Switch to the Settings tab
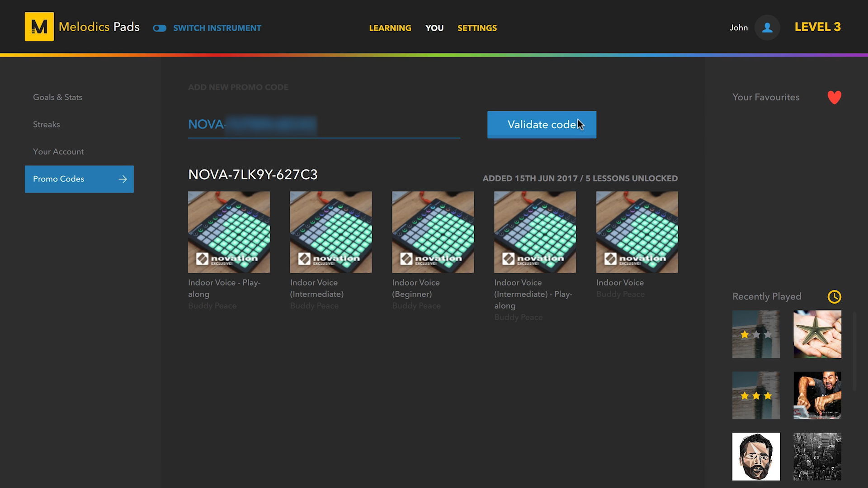 click(x=476, y=28)
